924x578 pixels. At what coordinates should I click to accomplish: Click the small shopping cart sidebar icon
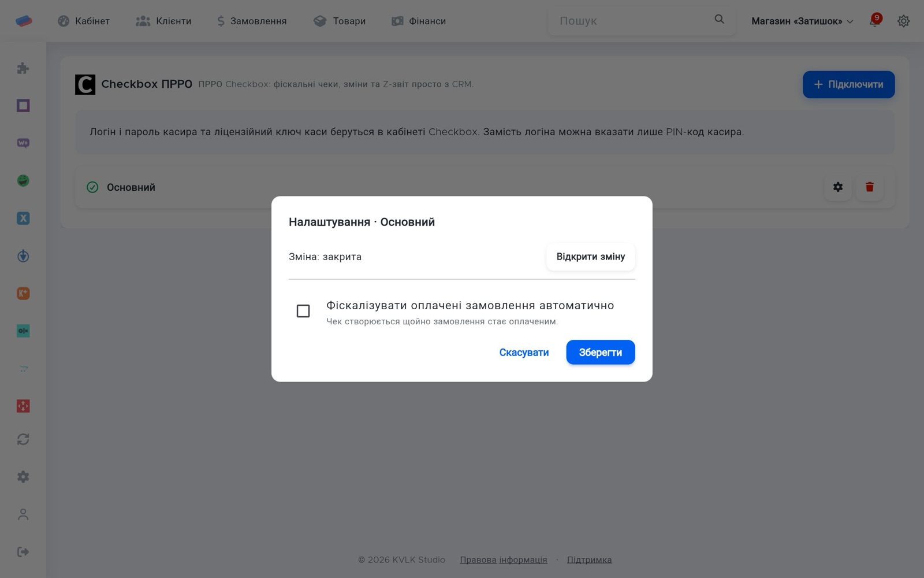pos(23,369)
